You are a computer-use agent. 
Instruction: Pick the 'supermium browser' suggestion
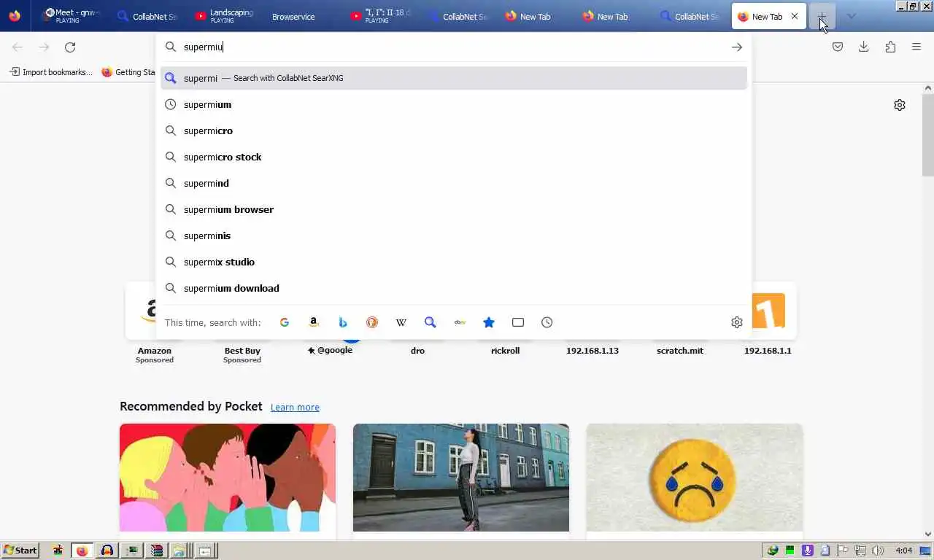(454, 209)
